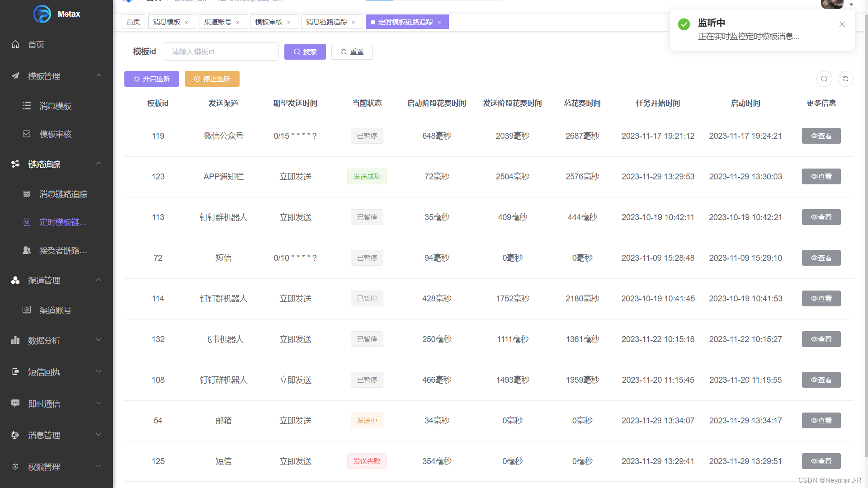View details for template 72
Screen dimensions: 868x488
click(x=821, y=258)
